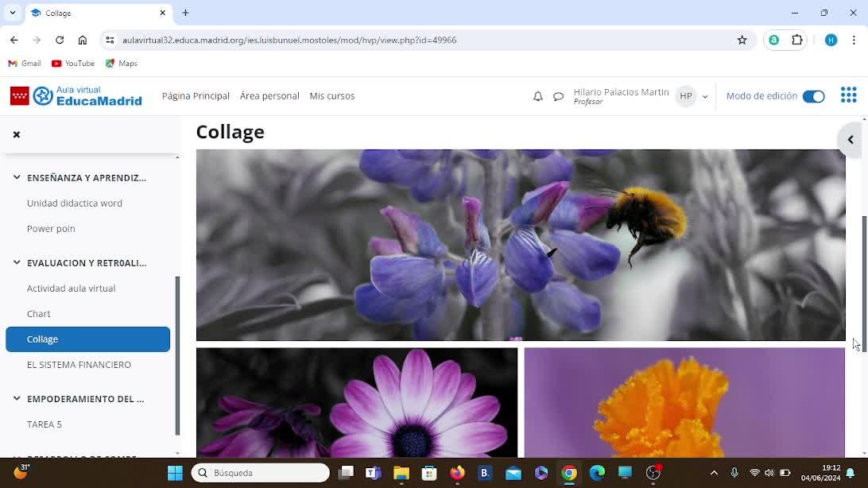The width and height of the screenshot is (868, 488).
Task: Open the right block drawer arrow
Action: 851,139
